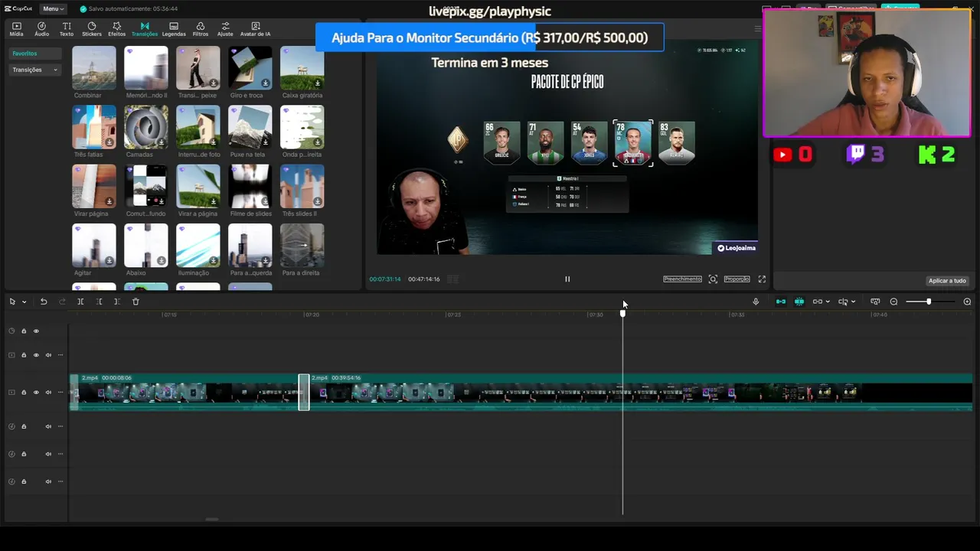Viewport: 980px width, 551px height.
Task: Open the preview axis dropdown
Action: pos(853,302)
